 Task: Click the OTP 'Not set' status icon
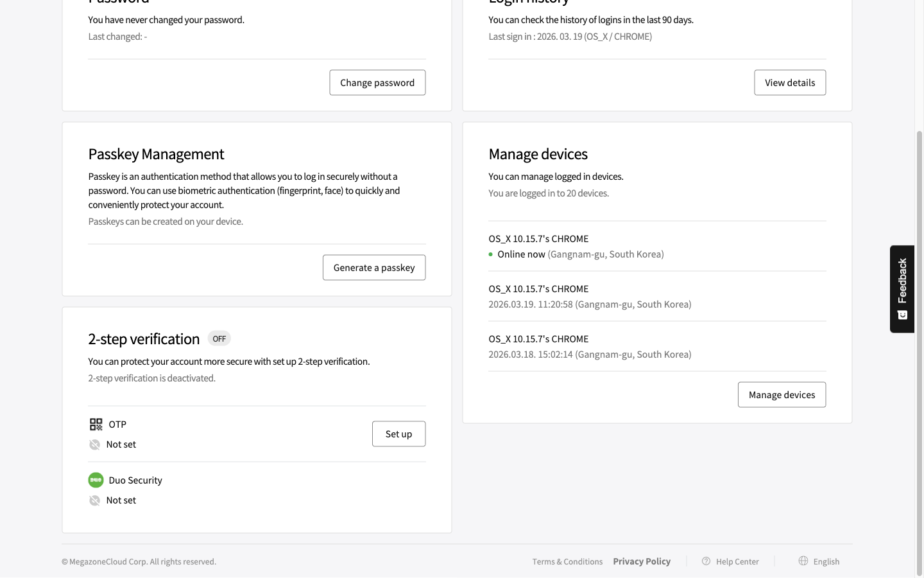[95, 444]
